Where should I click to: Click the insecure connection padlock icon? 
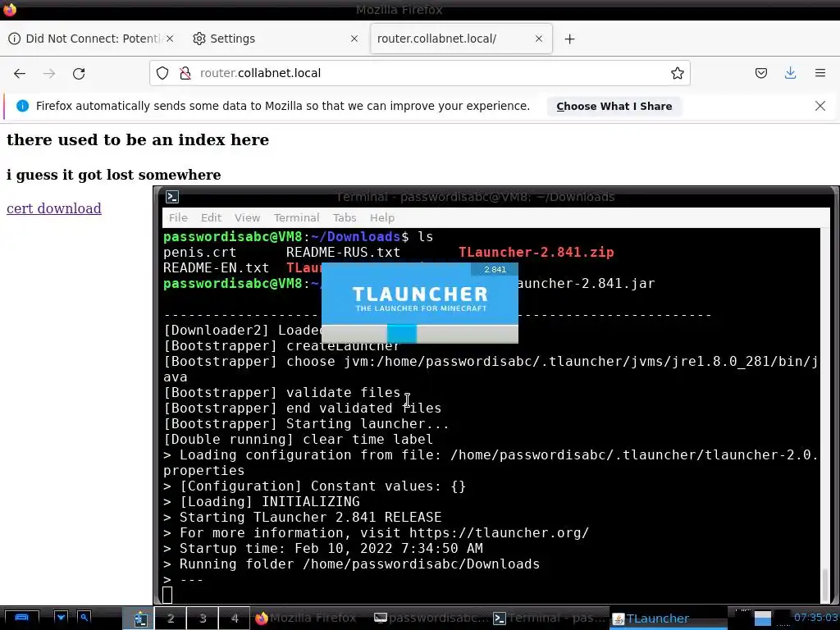click(185, 73)
